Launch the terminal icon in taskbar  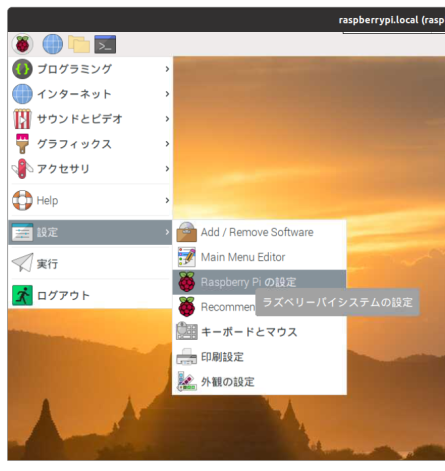point(105,44)
